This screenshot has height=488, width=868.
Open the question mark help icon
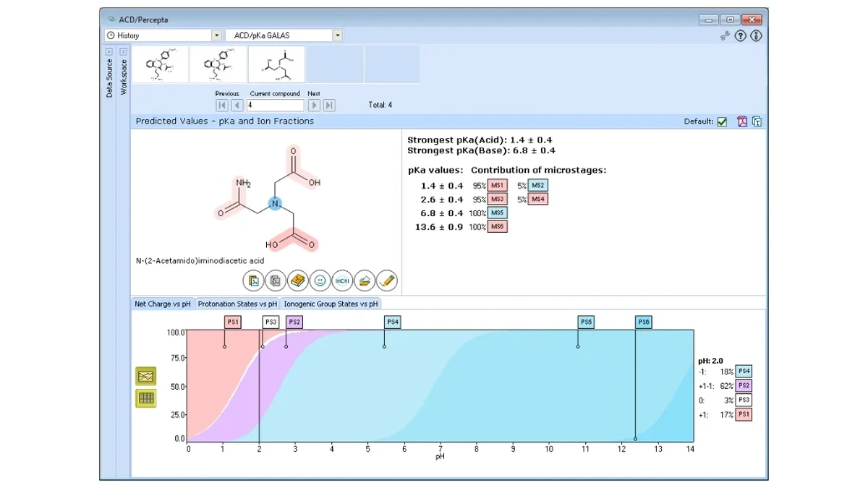click(x=741, y=35)
